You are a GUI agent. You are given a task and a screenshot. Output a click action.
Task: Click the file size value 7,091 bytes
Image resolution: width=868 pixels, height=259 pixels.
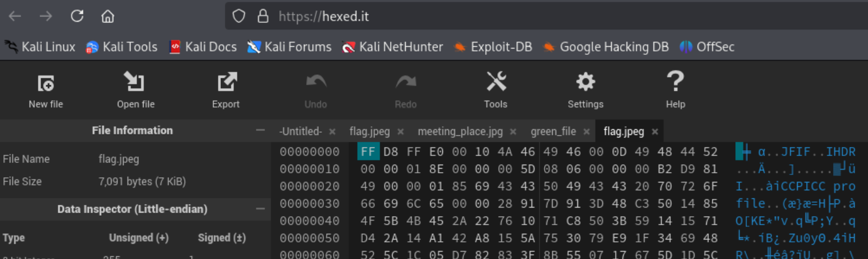point(142,182)
